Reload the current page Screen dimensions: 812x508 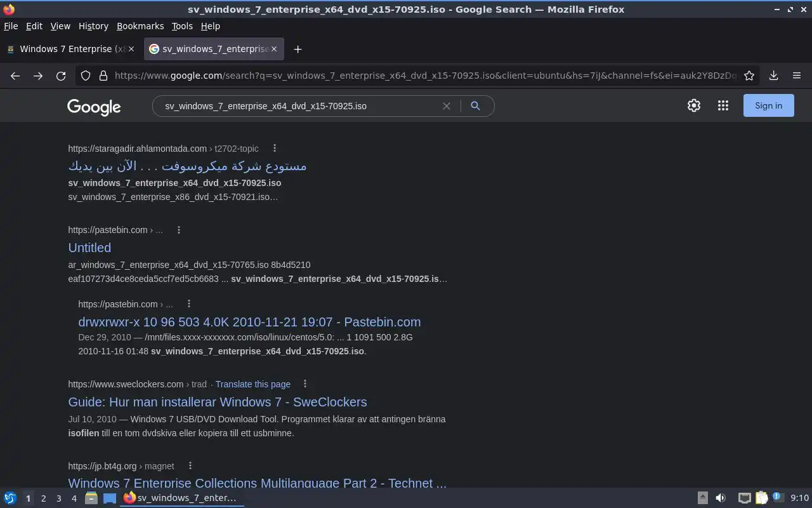point(61,76)
